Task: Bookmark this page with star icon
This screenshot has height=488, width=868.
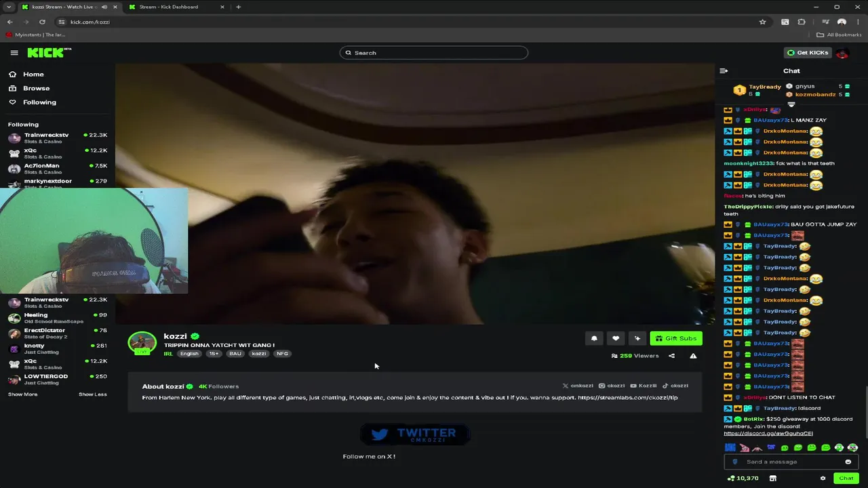Action: pos(762,22)
